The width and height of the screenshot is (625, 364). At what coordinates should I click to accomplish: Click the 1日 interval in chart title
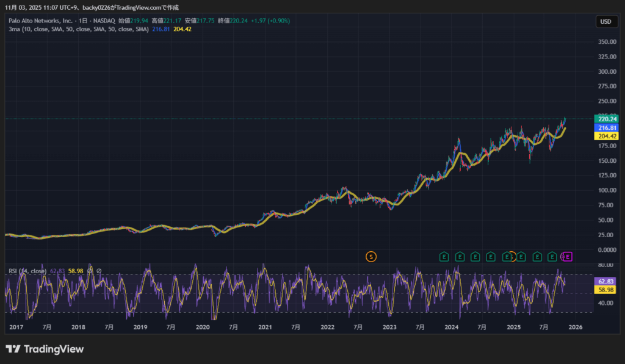click(84, 21)
